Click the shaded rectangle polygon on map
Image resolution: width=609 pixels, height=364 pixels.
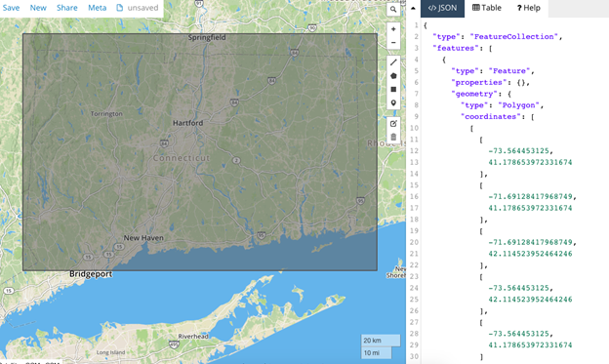pos(200,152)
